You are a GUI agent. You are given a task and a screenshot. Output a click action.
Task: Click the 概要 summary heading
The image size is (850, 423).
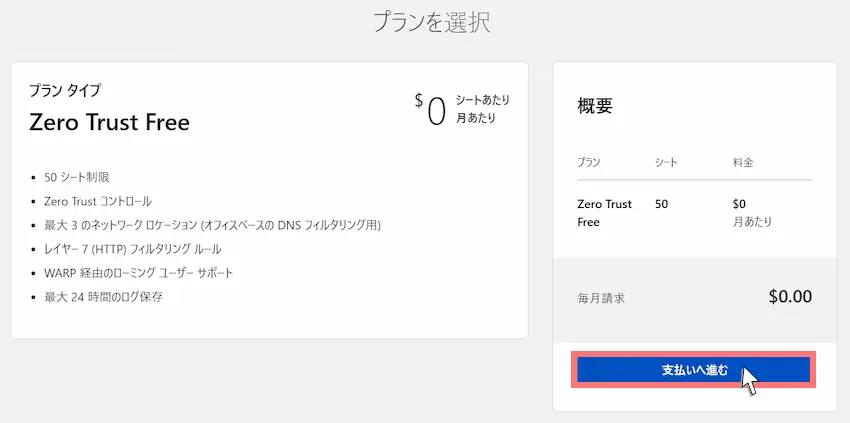point(595,106)
